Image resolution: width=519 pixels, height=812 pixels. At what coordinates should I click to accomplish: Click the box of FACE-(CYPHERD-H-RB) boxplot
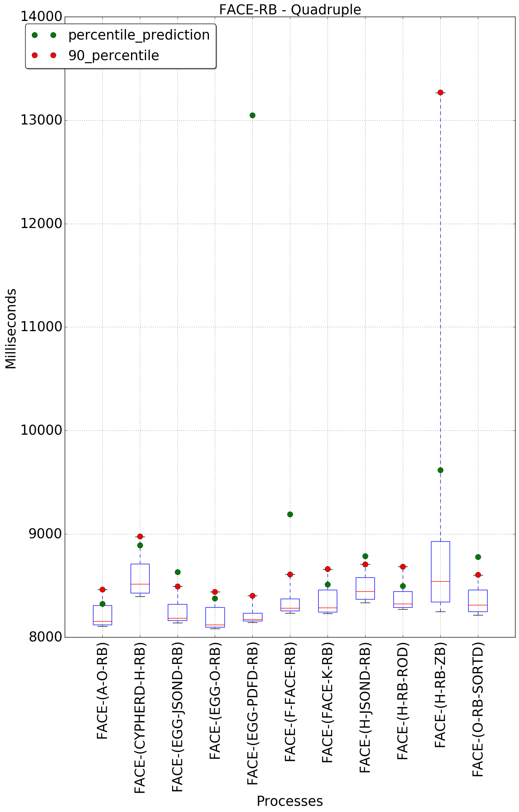(x=140, y=578)
